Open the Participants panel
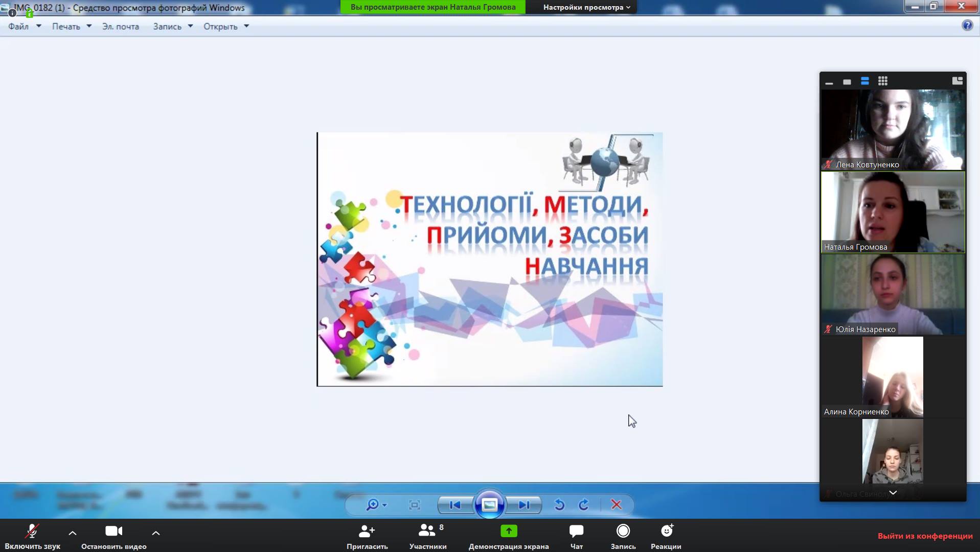 pyautogui.click(x=427, y=532)
